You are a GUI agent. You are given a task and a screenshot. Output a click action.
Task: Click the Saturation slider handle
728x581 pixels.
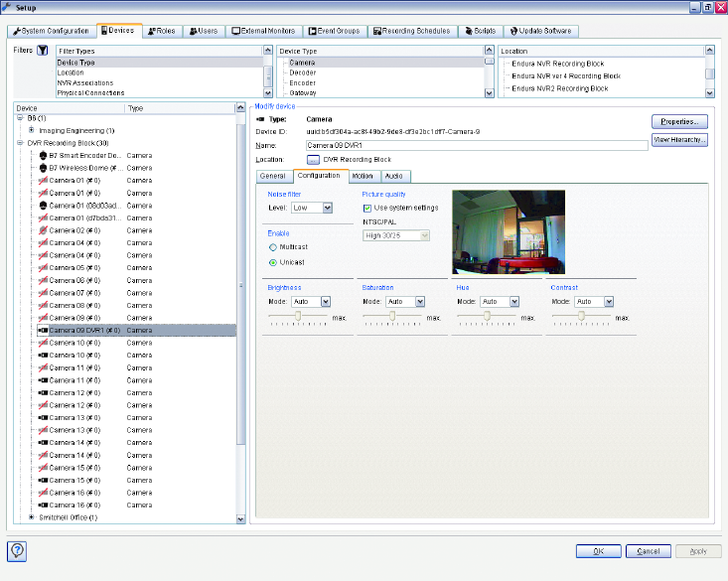click(393, 317)
